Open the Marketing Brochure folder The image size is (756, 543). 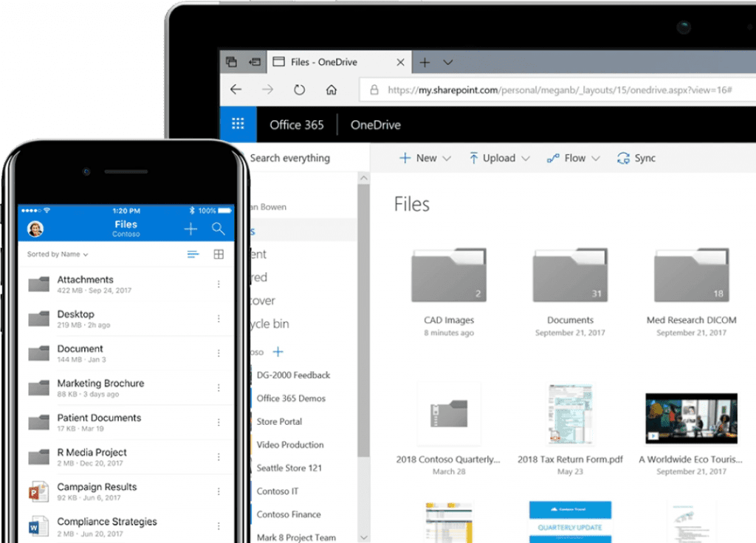coord(126,388)
